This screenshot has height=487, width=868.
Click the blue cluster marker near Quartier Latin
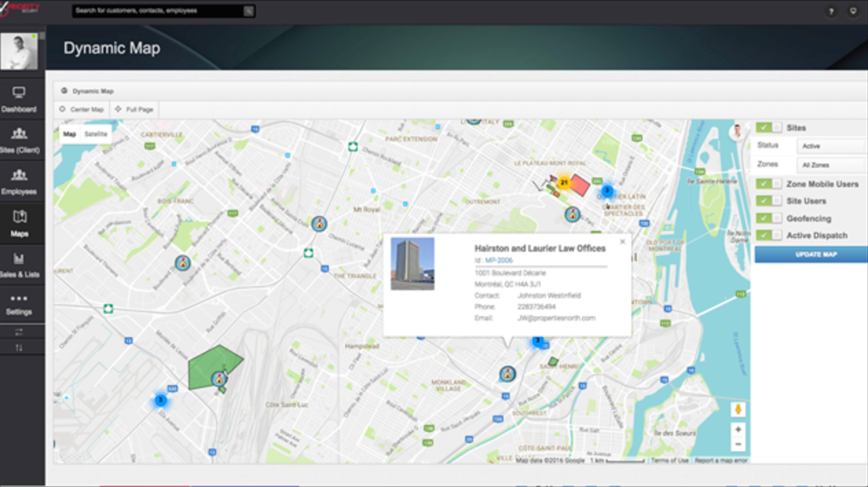[x=607, y=191]
